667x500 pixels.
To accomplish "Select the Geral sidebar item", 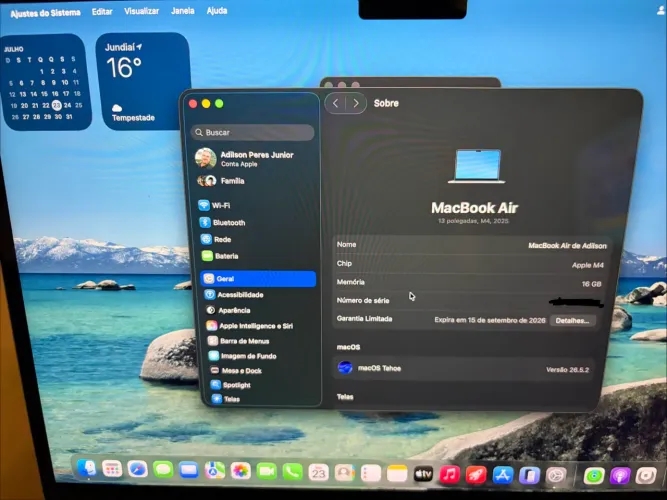I will [259, 279].
